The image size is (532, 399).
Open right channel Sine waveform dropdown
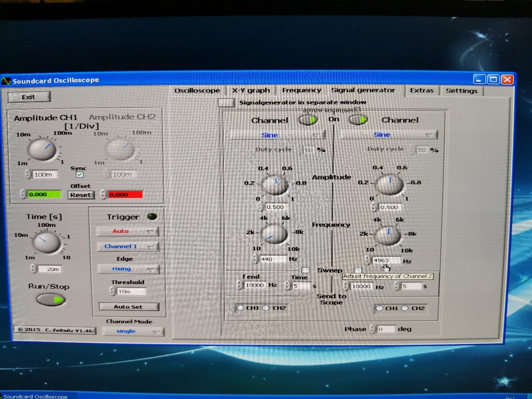click(389, 135)
